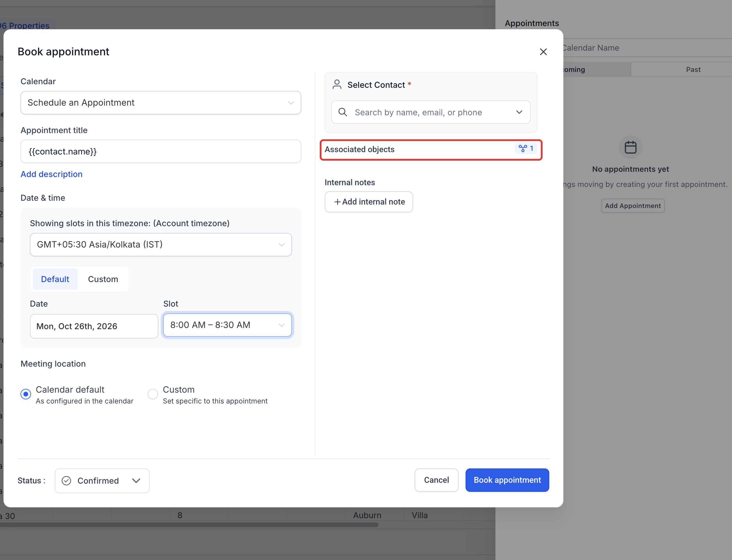Click the Add description link

pyautogui.click(x=52, y=174)
